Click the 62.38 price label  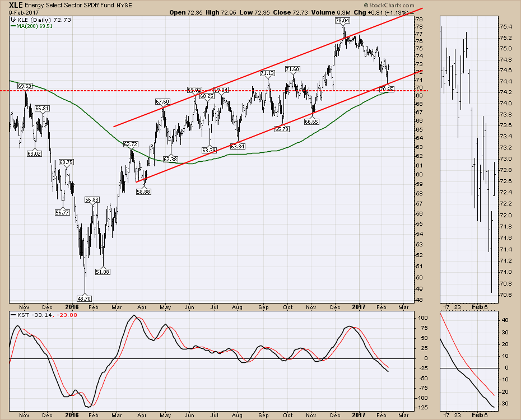point(171,158)
